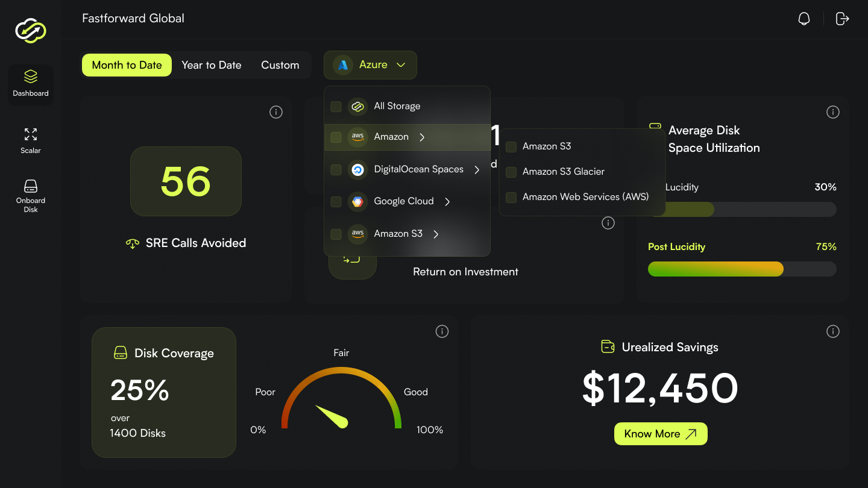Viewport: 868px width, 488px height.
Task: Check the All Storage checkbox
Action: pyautogui.click(x=336, y=107)
